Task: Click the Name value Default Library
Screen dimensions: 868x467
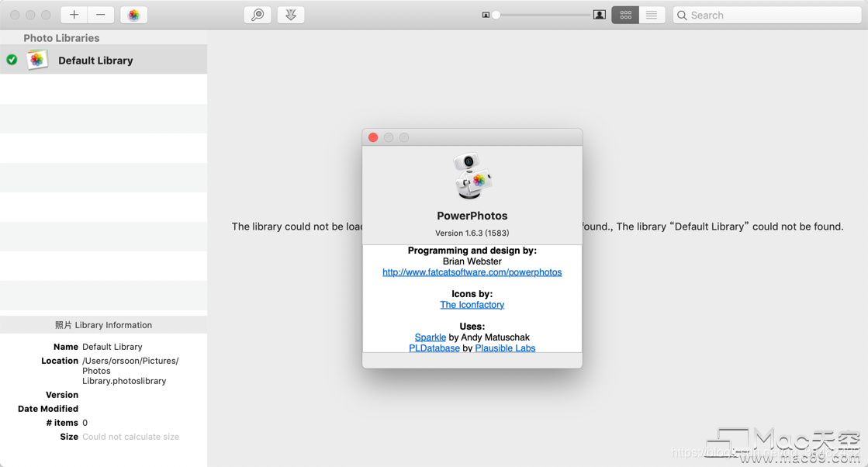Action: point(112,347)
